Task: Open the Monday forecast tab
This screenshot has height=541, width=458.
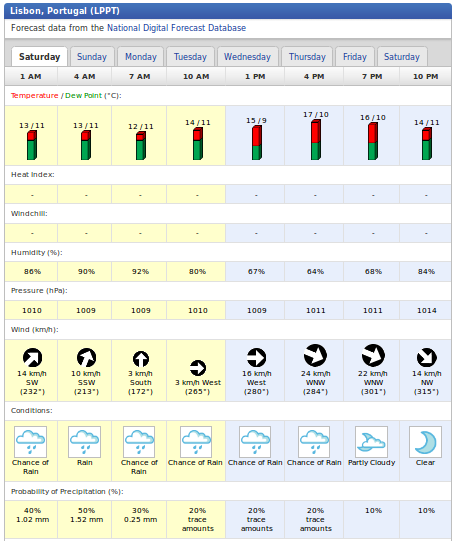Action: pyautogui.click(x=140, y=57)
